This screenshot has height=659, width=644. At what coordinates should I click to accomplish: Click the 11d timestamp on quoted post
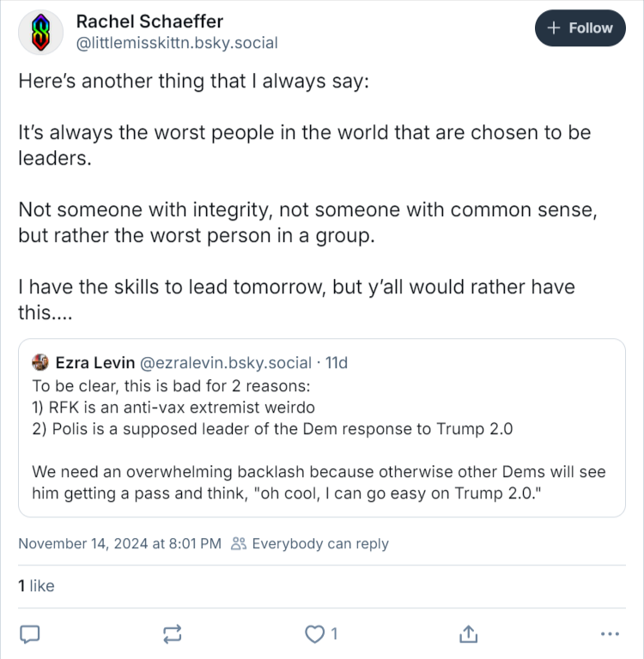click(336, 362)
